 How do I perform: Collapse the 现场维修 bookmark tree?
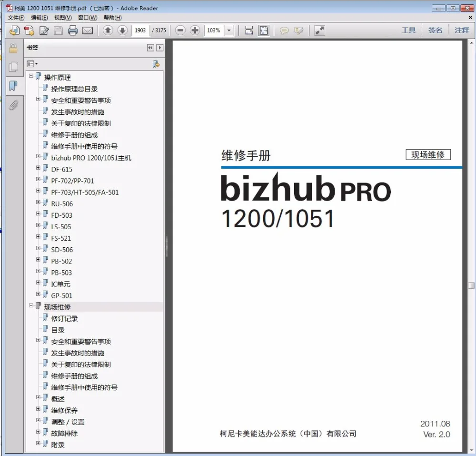pyautogui.click(x=31, y=305)
